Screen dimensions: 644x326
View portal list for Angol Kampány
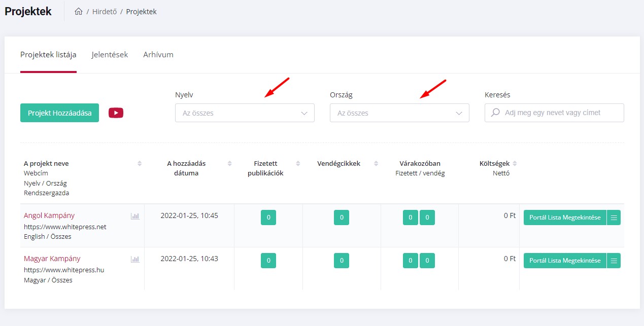[564, 218]
